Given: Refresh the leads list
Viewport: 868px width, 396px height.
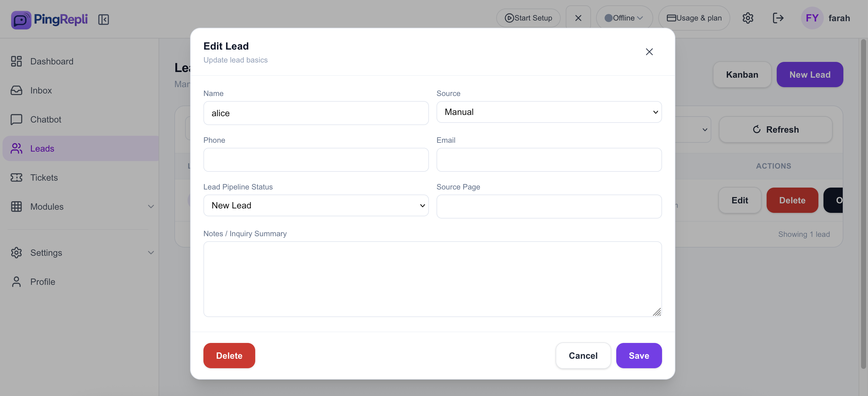Looking at the screenshot, I should [775, 130].
